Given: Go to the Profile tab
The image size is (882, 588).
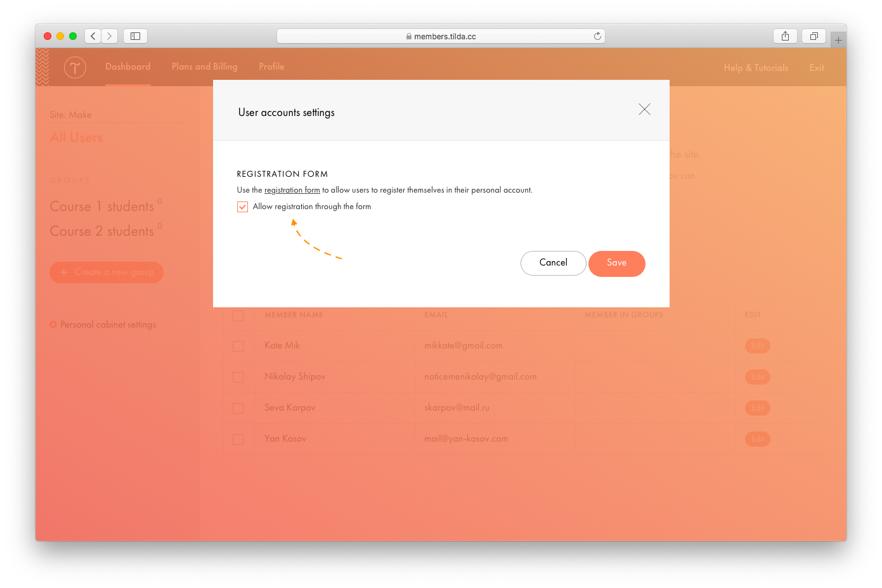Looking at the screenshot, I should (x=271, y=67).
